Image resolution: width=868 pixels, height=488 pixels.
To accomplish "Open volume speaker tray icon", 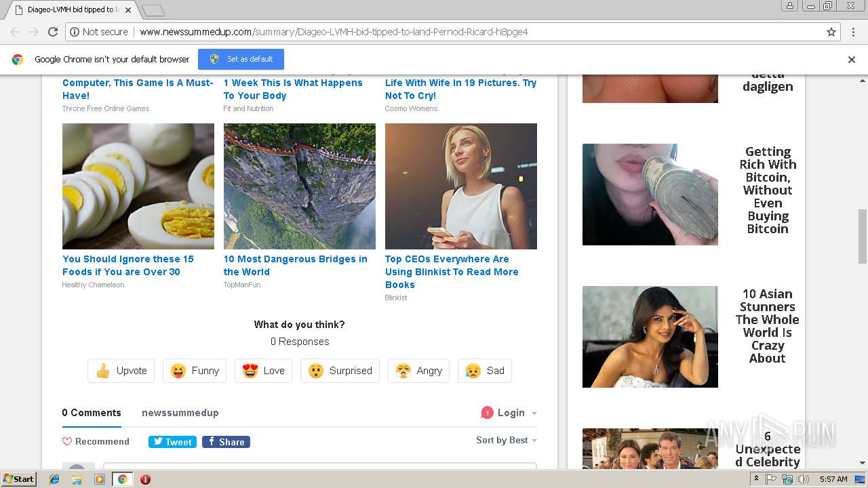I will 803,479.
